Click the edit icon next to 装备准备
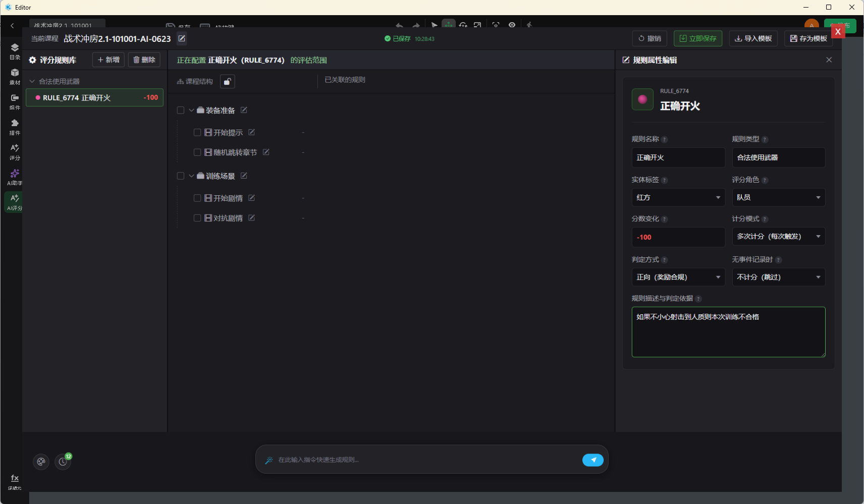Viewport: 864px width, 504px height. point(244,110)
